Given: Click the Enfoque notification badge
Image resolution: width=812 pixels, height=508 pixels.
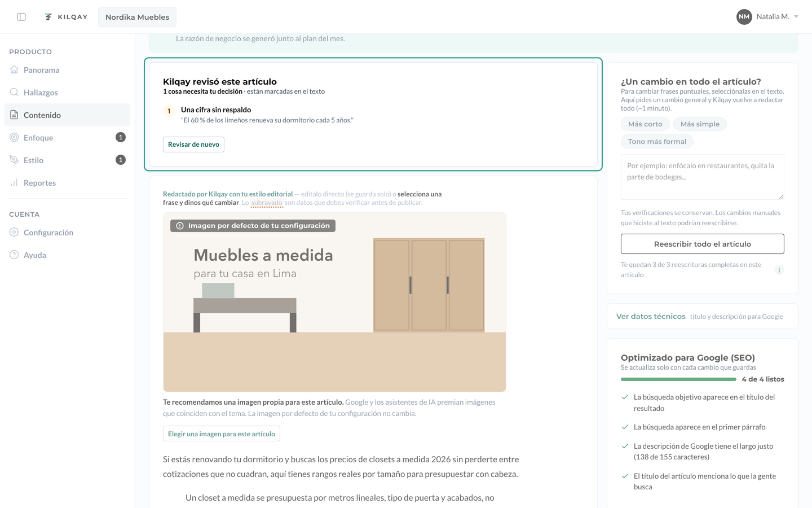Looking at the screenshot, I should click(120, 137).
